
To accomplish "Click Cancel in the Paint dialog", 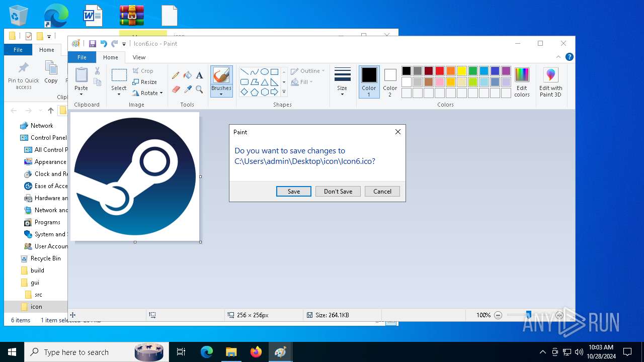I will 382,192.
